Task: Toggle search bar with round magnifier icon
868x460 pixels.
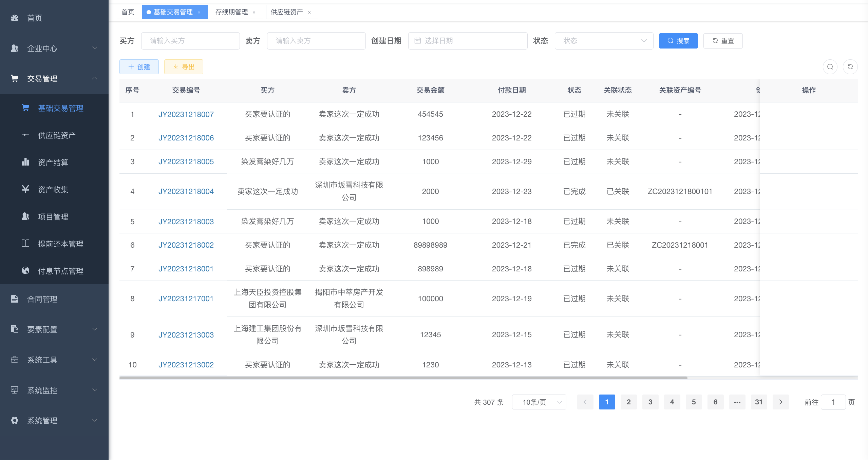Action: pyautogui.click(x=830, y=67)
